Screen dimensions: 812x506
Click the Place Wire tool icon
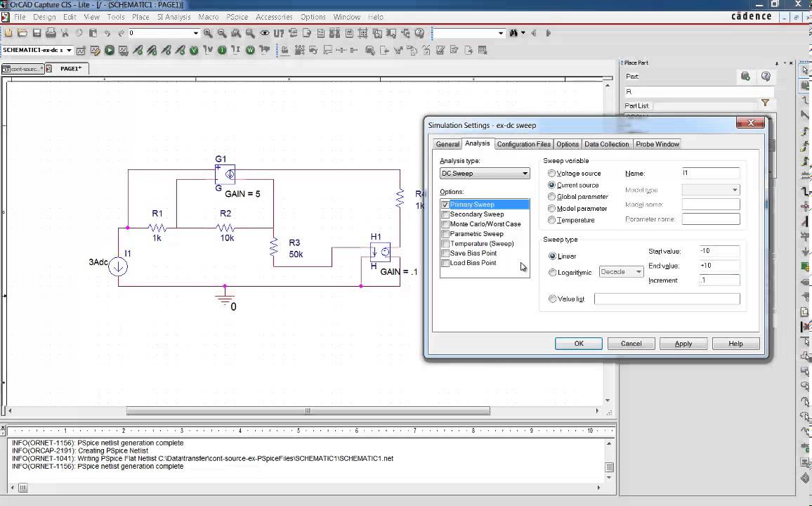[805, 100]
